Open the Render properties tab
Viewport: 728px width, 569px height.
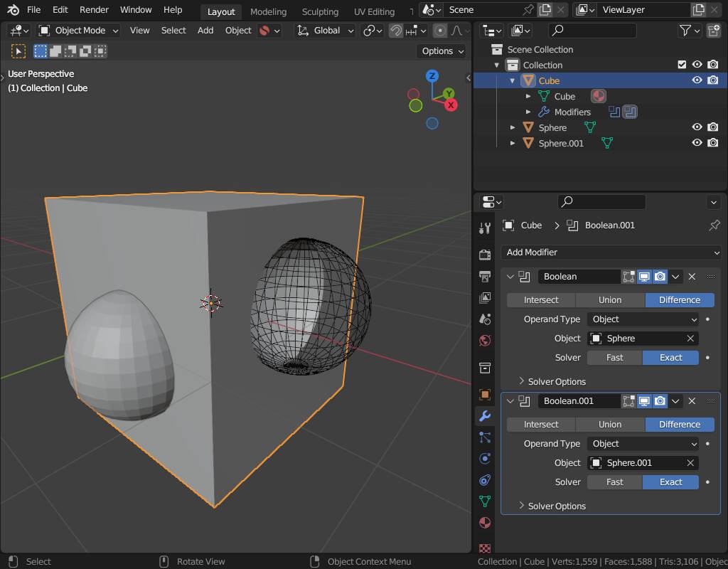tap(485, 255)
